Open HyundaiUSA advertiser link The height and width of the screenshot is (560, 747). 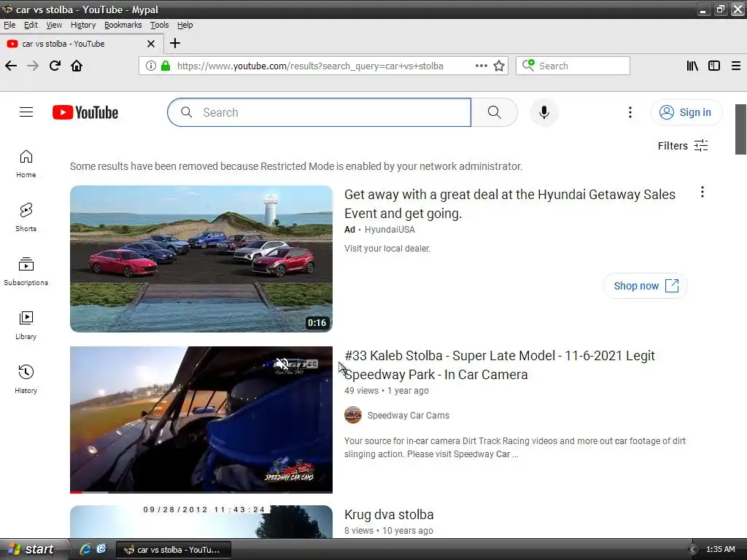(390, 230)
